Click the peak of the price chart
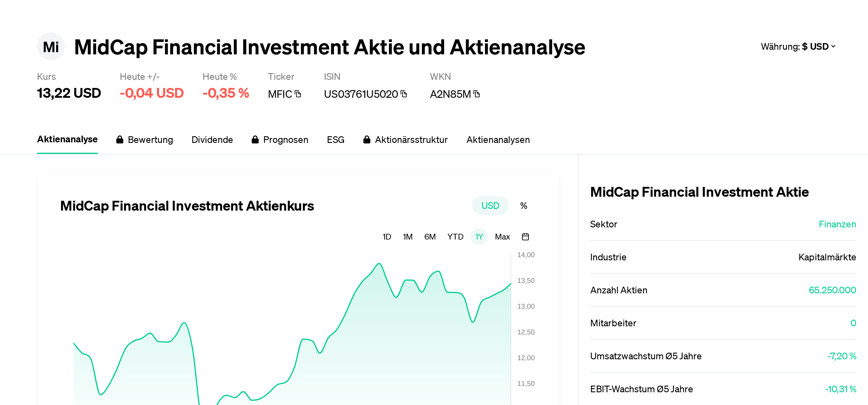Viewport: 868px width, 405px height. click(x=379, y=264)
